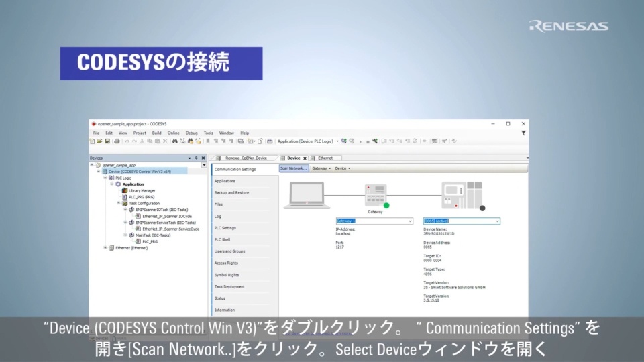Click the filter funnel icon top-right
Screen dimensions: 644x362
click(524, 133)
